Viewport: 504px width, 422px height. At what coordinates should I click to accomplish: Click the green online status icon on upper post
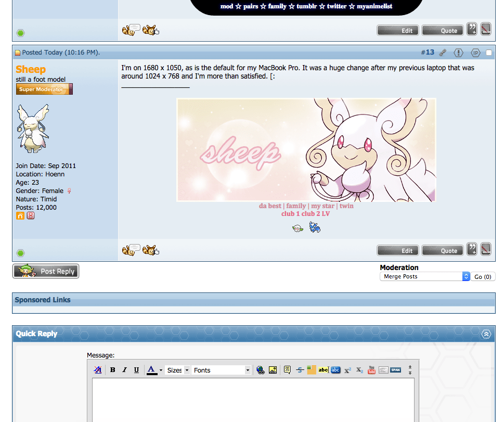point(21,33)
